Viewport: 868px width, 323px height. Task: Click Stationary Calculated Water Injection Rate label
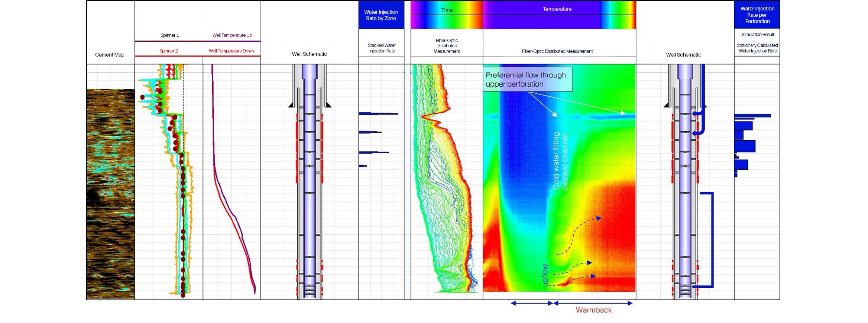[x=758, y=48]
